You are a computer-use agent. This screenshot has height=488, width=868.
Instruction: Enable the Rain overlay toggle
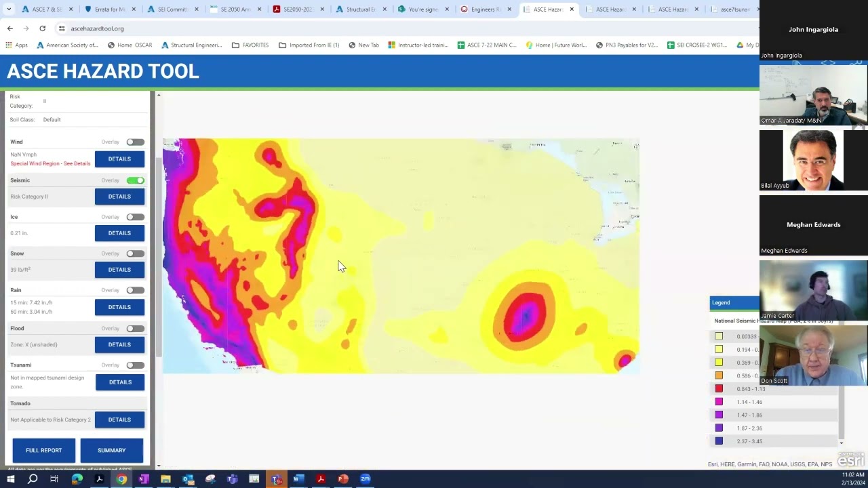135,290
